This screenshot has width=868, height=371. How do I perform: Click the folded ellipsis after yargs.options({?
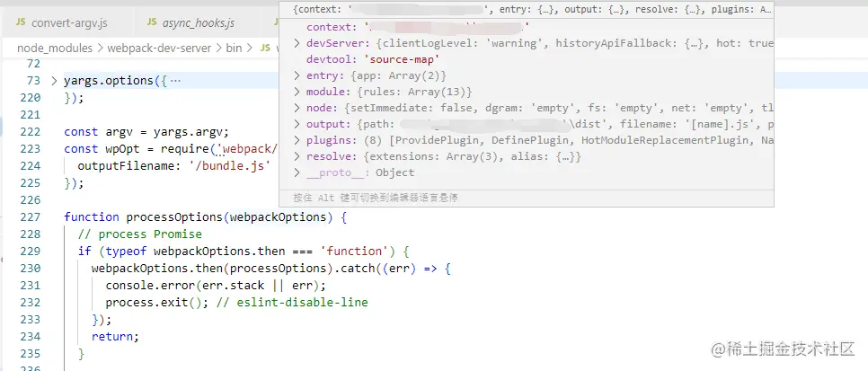coord(175,81)
